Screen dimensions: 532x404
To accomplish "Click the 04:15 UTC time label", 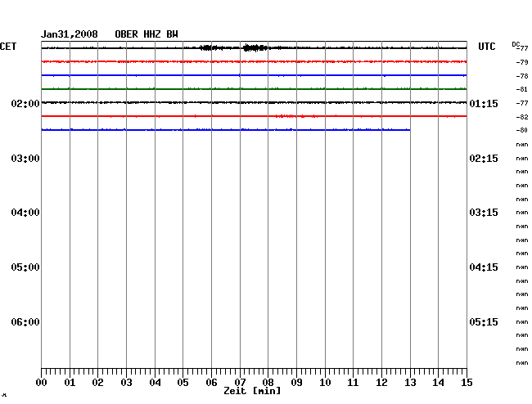I will tap(484, 267).
